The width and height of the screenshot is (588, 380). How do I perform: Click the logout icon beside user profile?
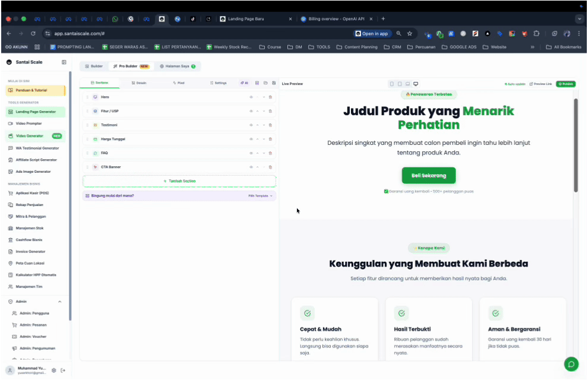[63, 370]
